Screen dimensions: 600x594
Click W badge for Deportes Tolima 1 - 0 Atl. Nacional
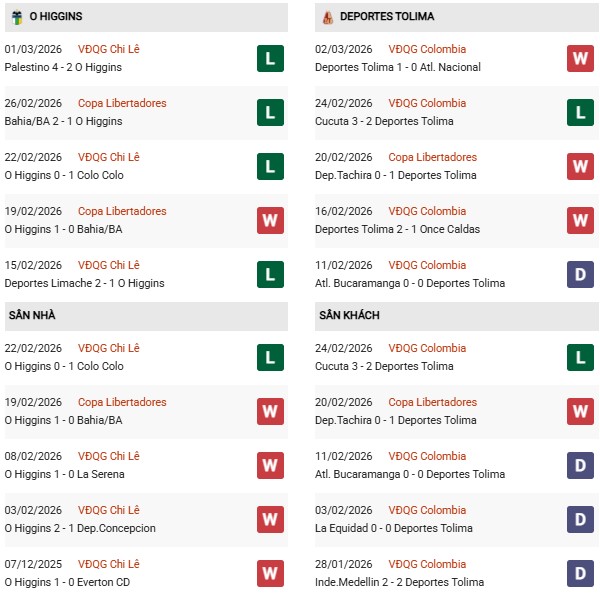point(580,58)
